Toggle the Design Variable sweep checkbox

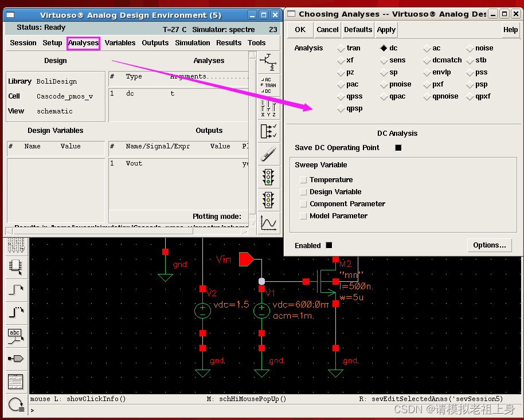[x=303, y=191]
